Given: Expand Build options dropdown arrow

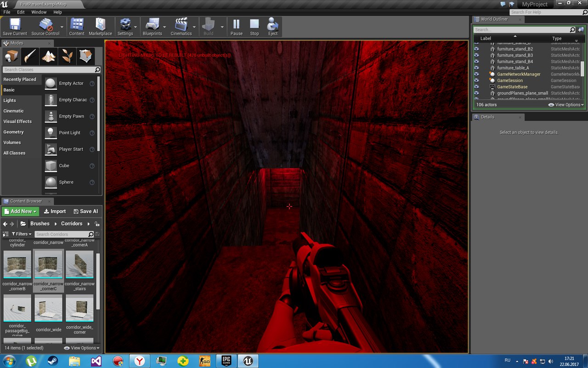Looking at the screenshot, I should (222, 27).
